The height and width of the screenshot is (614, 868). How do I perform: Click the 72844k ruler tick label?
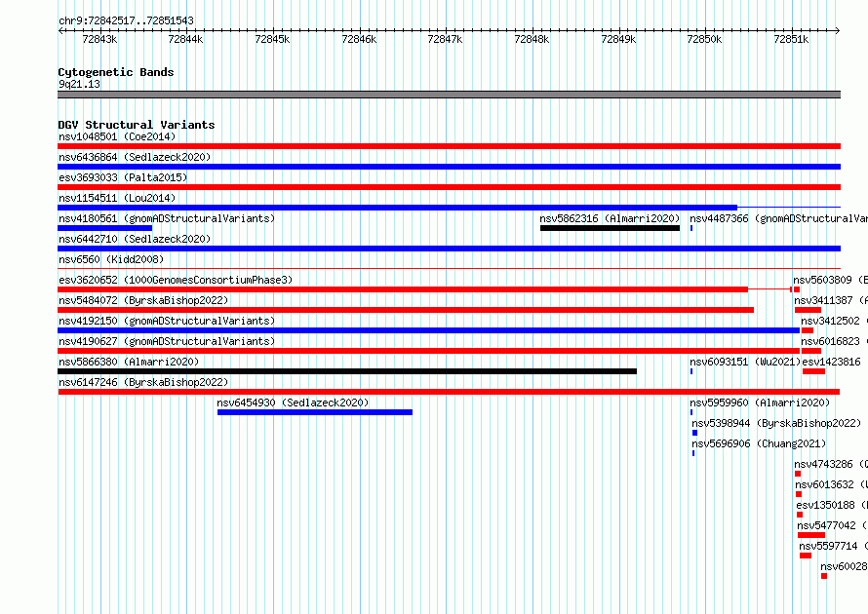[x=185, y=39]
